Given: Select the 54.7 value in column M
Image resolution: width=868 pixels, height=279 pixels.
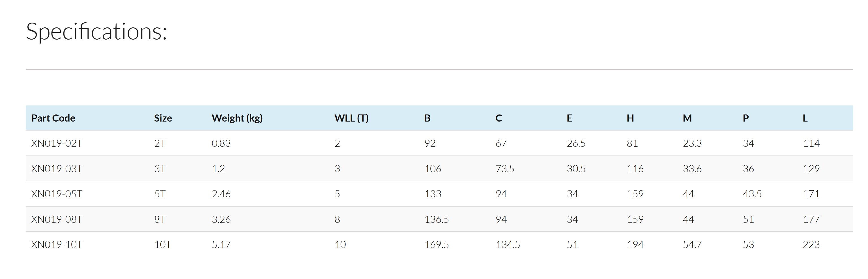Looking at the screenshot, I should (x=692, y=245).
